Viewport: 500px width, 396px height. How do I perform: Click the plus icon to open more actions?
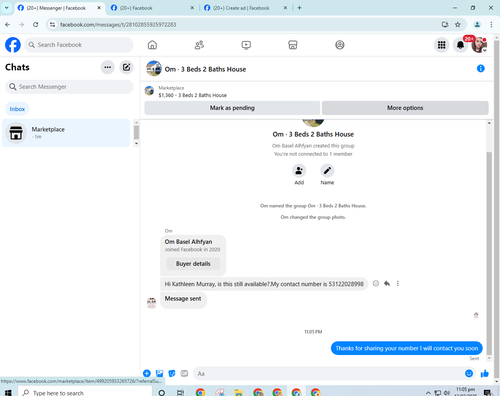147,373
